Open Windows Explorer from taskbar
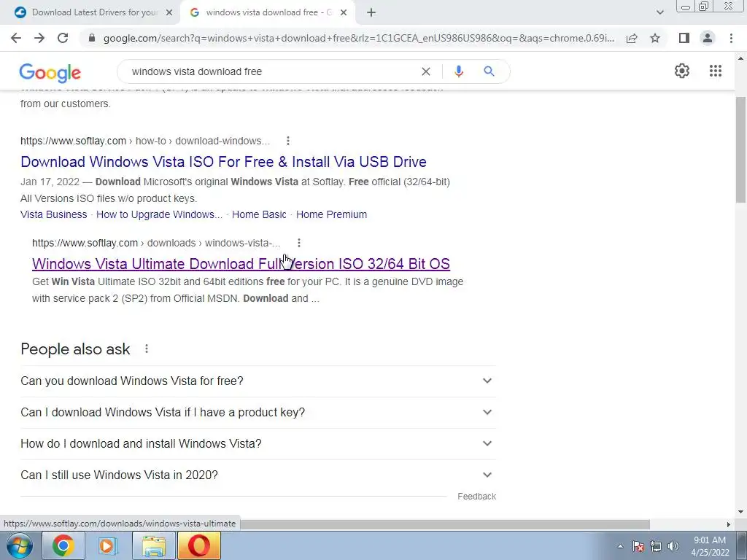 [153, 545]
